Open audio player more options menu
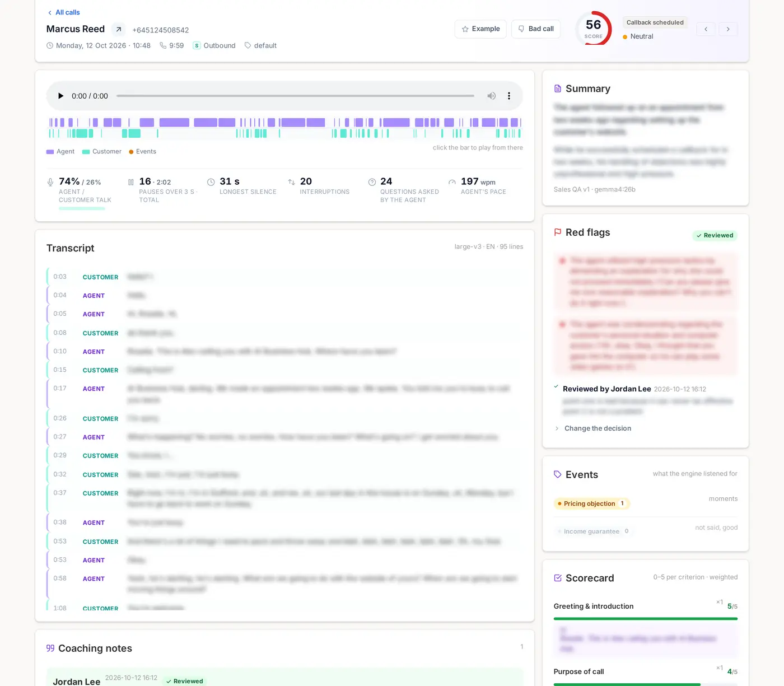Viewport: 784px width, 686px height. (x=509, y=96)
